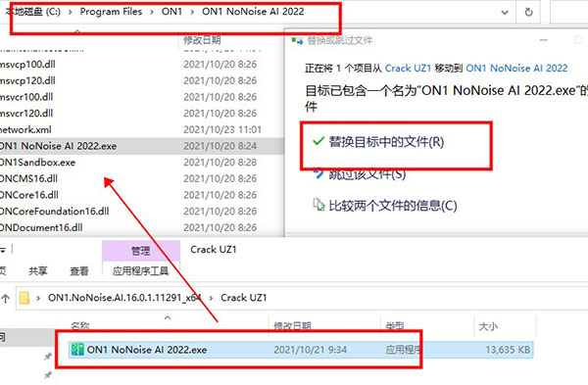Click the Crack UZ1 link in dialog
Viewport: 588px width, 385px height.
pyautogui.click(x=408, y=69)
